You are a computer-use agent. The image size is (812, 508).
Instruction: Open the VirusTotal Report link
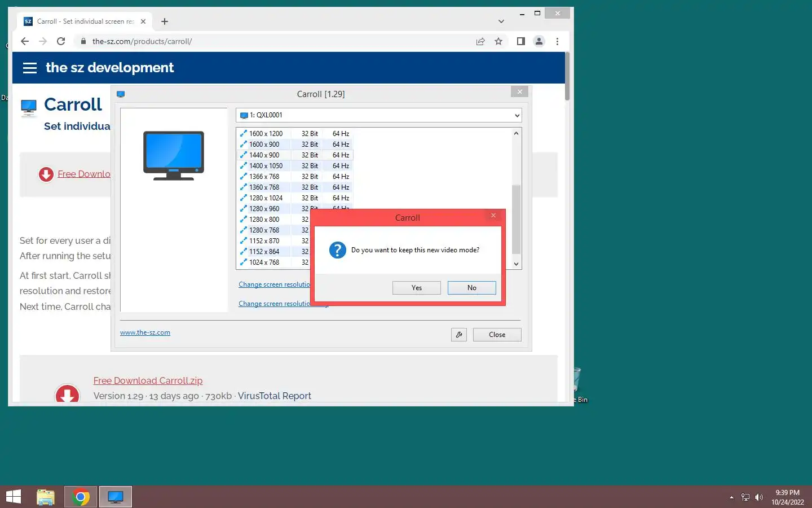point(275,396)
